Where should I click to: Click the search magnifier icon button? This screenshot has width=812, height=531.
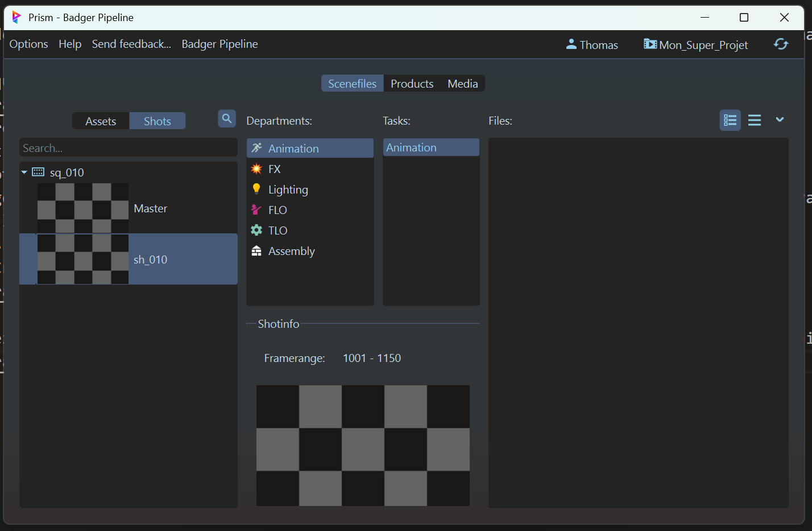pyautogui.click(x=227, y=119)
